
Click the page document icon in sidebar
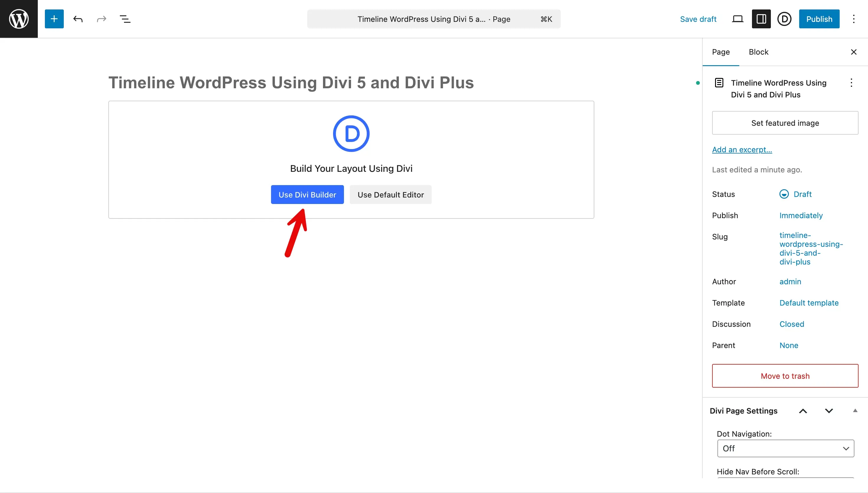click(x=719, y=83)
